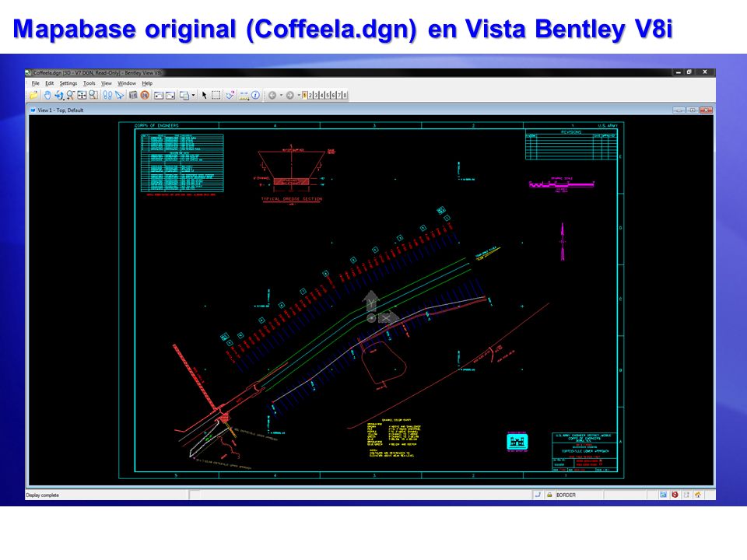747x560 pixels.
Task: Click View 1 - Top, Default title
Action: (x=61, y=110)
